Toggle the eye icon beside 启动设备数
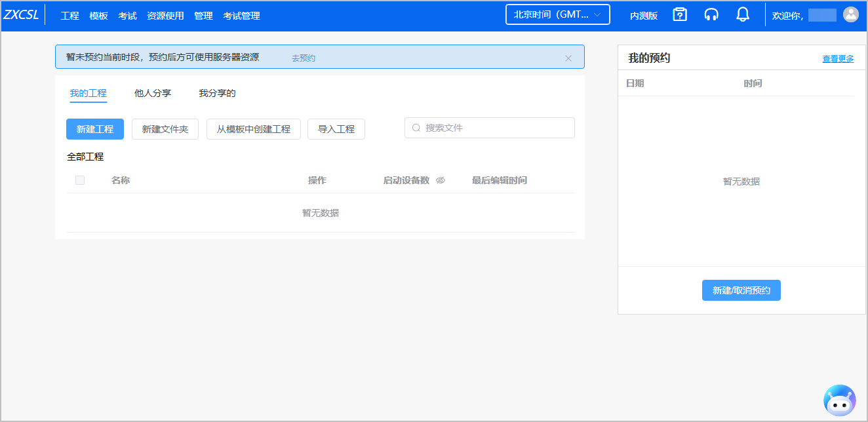Viewport: 868px width, 422px height. pos(441,180)
